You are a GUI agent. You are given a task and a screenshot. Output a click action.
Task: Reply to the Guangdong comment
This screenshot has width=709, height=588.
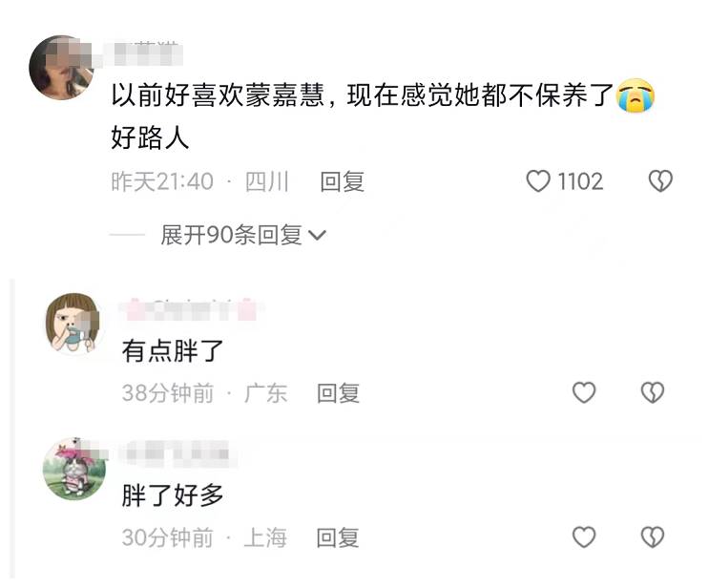click(x=338, y=392)
